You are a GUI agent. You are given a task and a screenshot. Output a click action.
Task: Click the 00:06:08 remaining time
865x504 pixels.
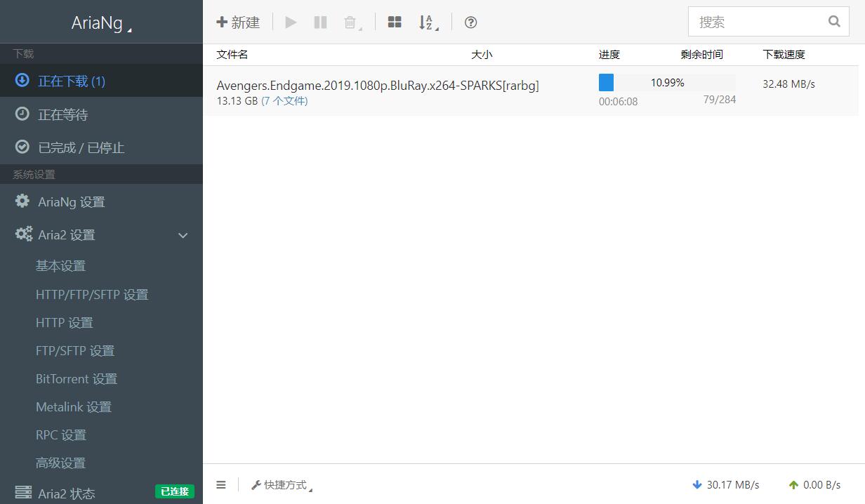coord(619,101)
